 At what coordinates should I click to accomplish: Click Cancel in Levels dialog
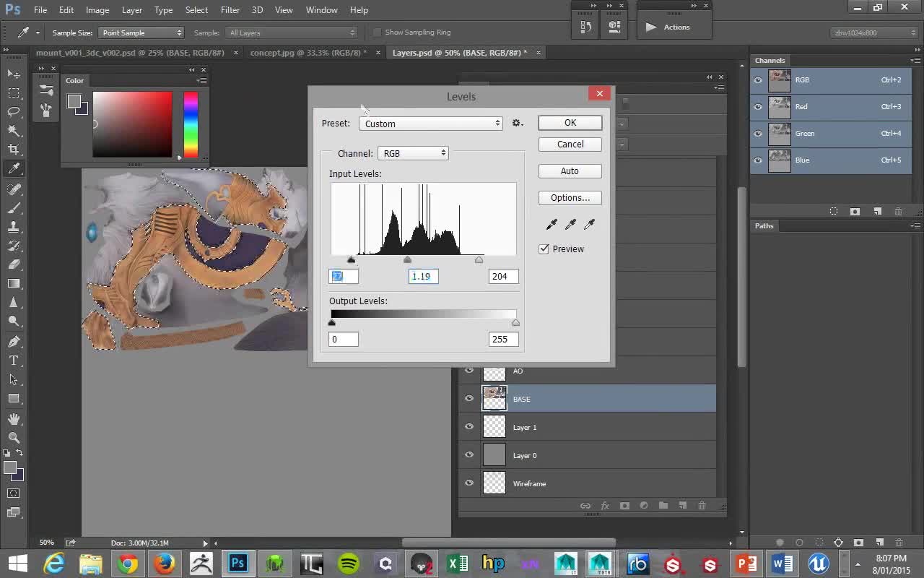click(x=570, y=144)
